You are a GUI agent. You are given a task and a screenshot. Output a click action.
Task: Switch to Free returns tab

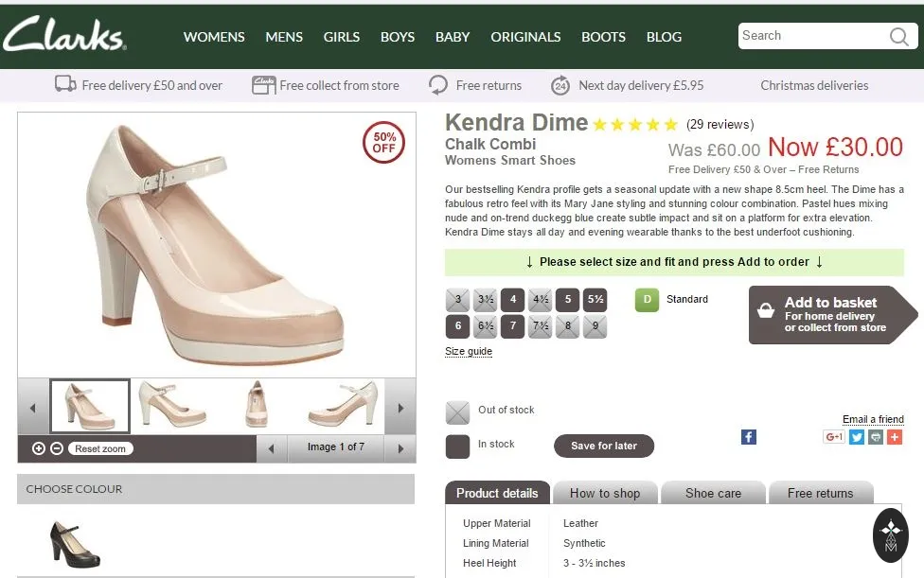[820, 493]
